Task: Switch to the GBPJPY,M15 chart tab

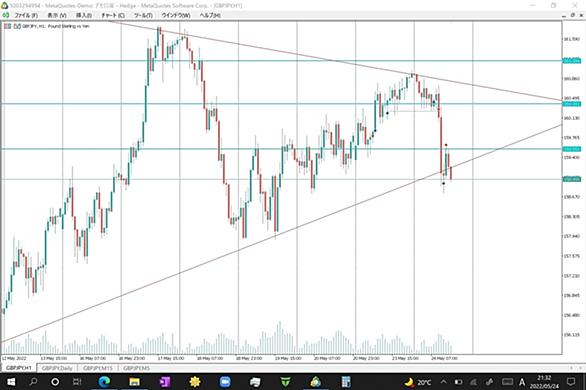Action: pyautogui.click(x=98, y=368)
